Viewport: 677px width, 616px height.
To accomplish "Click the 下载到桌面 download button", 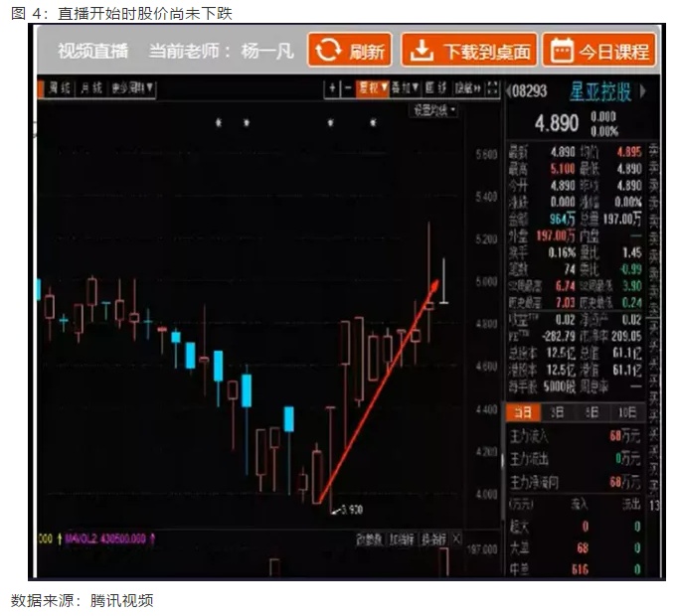I will click(469, 51).
